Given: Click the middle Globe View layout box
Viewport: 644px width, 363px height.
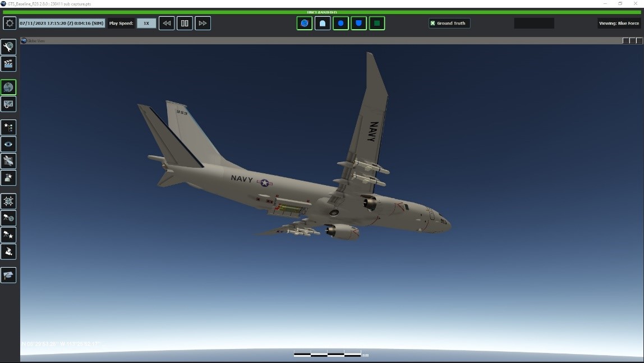Looking at the screenshot, I should [x=633, y=40].
